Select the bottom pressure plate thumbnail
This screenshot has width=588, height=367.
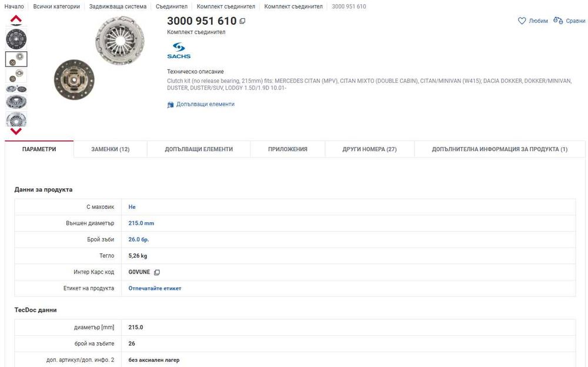pos(16,119)
